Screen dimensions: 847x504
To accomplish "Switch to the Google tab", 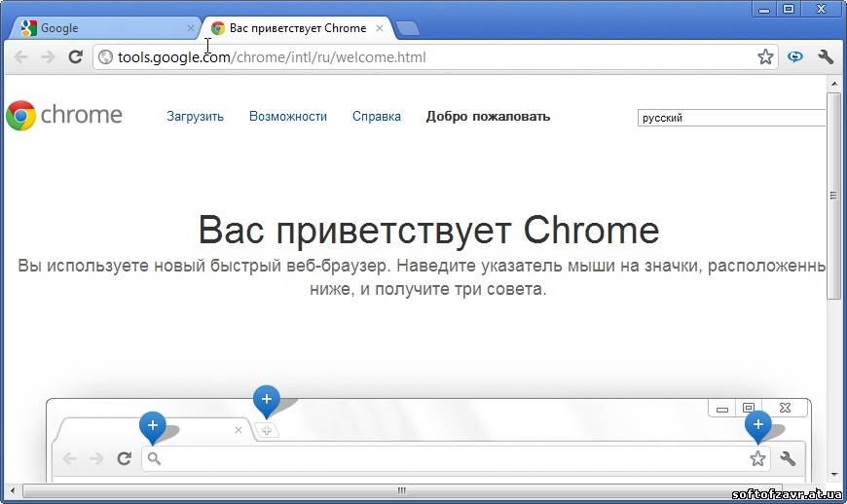I will pos(105,28).
